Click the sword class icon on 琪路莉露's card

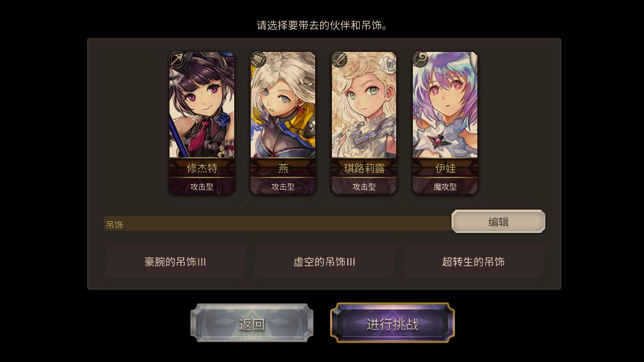click(x=339, y=59)
